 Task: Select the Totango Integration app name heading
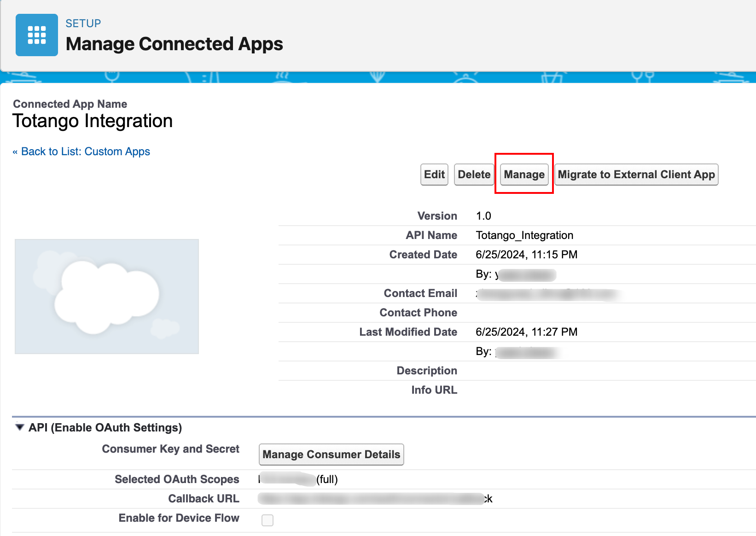tap(93, 121)
